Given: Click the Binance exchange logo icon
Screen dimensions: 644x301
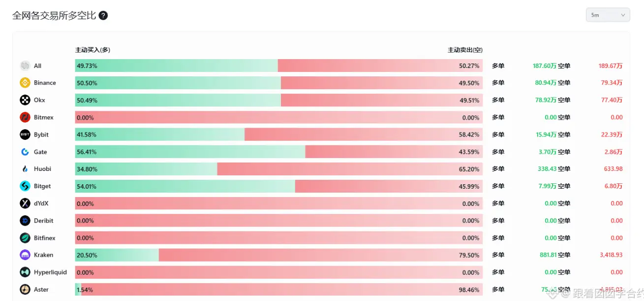Looking at the screenshot, I should [x=25, y=83].
